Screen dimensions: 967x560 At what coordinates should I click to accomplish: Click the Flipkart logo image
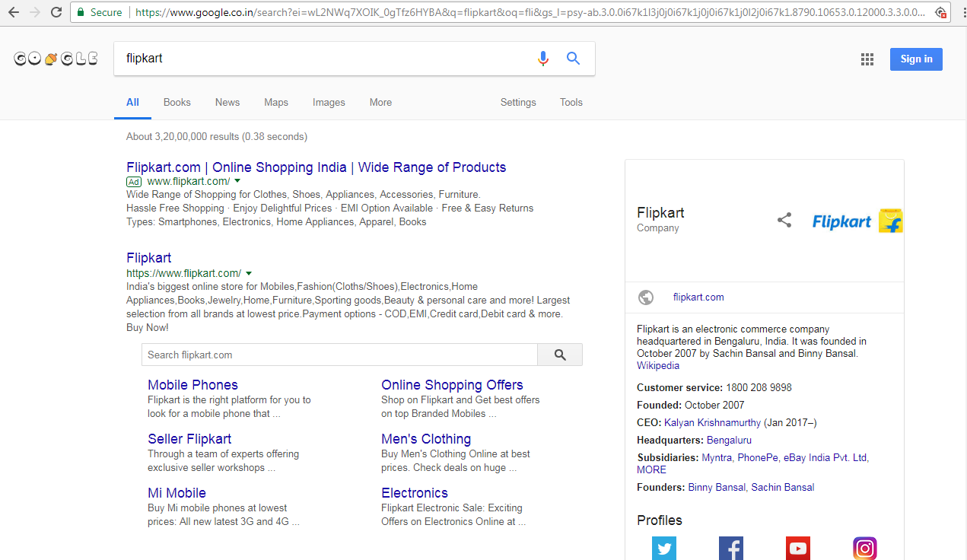[857, 221]
